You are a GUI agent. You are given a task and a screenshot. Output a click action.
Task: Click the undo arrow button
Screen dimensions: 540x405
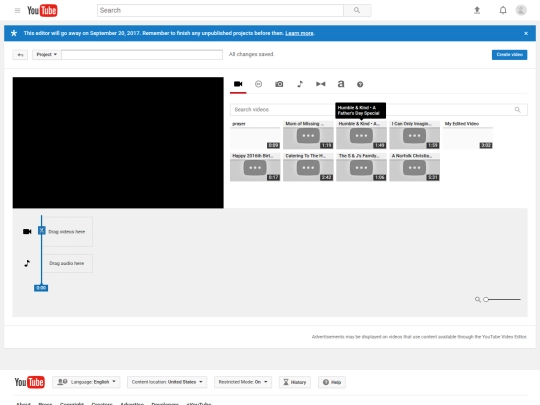20,54
